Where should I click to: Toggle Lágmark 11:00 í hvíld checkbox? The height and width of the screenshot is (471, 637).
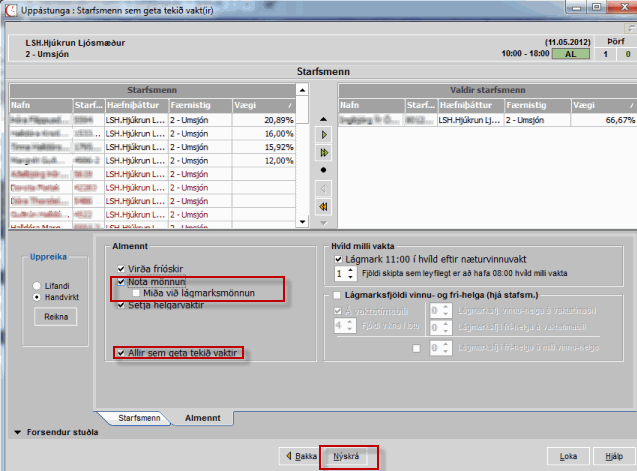point(338,259)
